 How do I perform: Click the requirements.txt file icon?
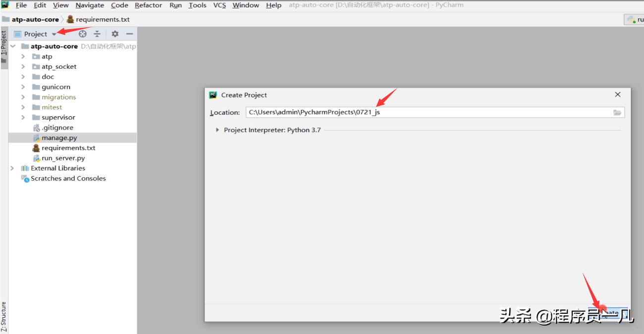[36, 148]
